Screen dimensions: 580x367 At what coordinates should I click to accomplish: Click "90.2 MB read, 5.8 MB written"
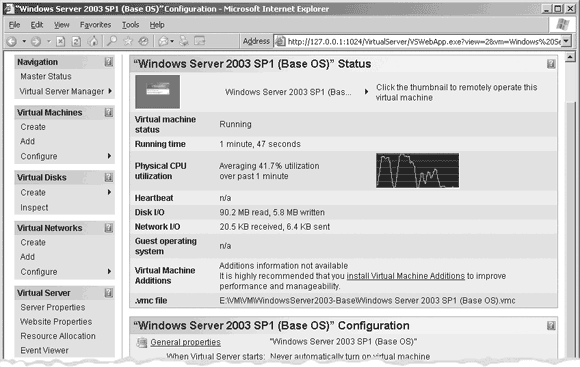point(272,212)
